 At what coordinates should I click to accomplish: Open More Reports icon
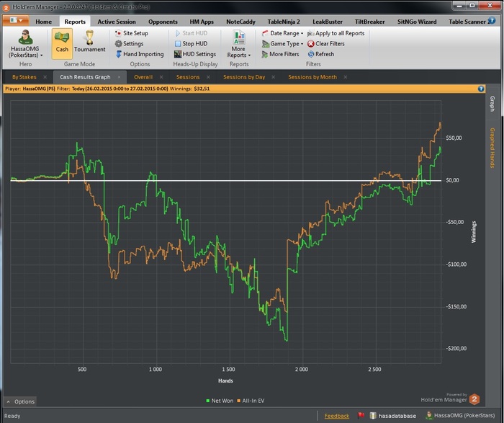pos(239,37)
